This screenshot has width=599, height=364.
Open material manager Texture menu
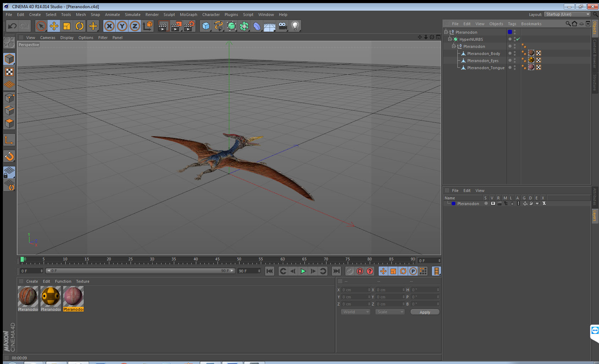point(83,281)
